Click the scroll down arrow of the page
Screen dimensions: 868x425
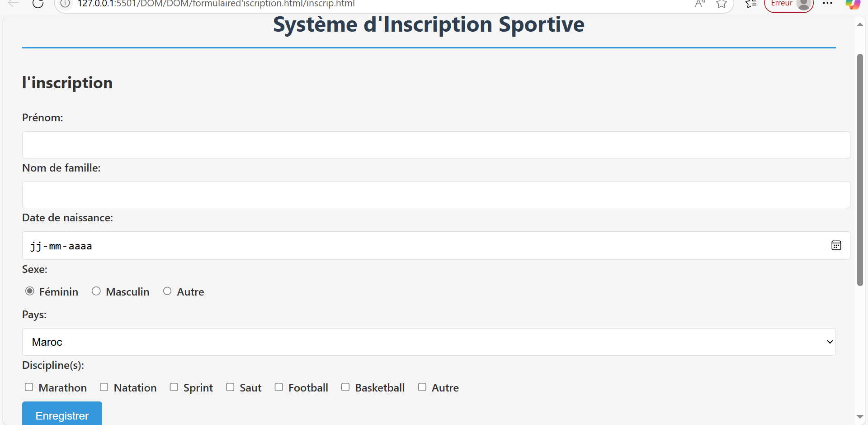(860, 416)
